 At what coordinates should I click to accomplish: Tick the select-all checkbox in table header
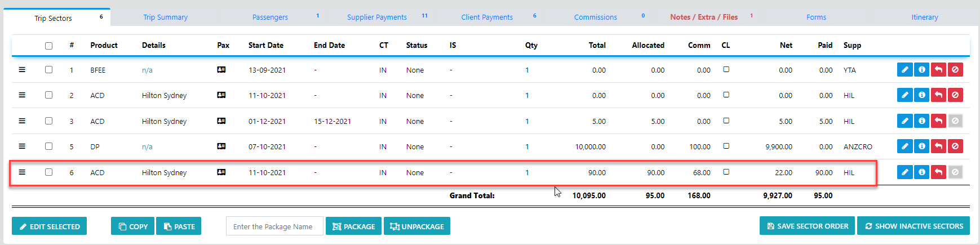48,46
